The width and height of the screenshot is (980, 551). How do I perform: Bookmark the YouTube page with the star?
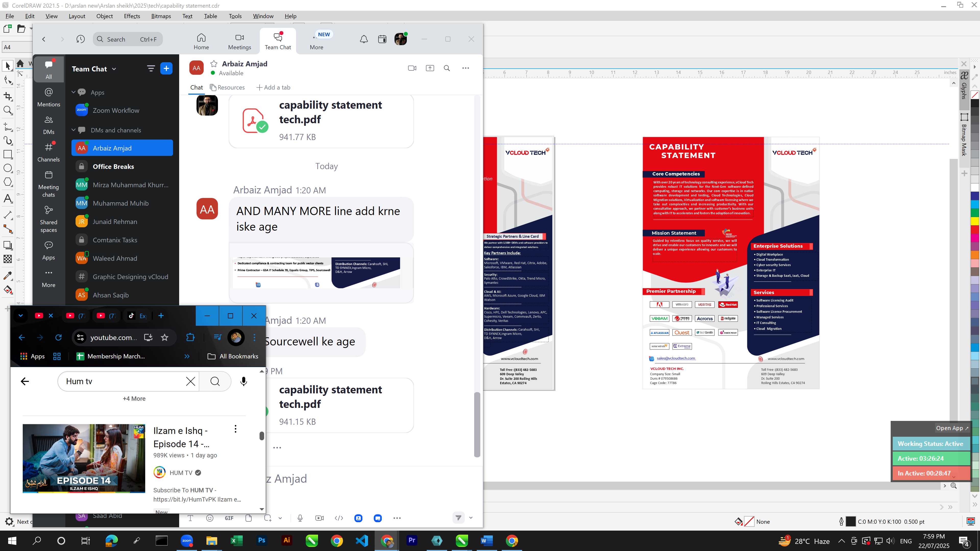(x=164, y=337)
